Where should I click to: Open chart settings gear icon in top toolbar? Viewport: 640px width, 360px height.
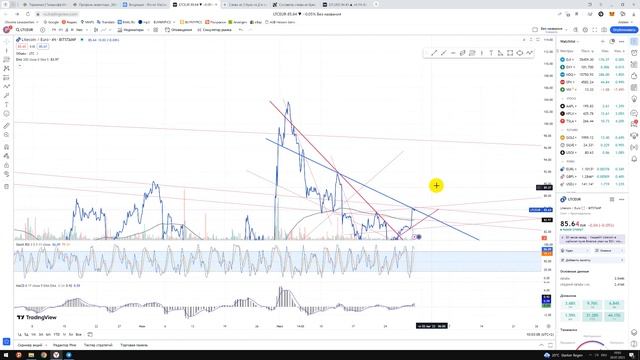pyautogui.click(x=585, y=30)
